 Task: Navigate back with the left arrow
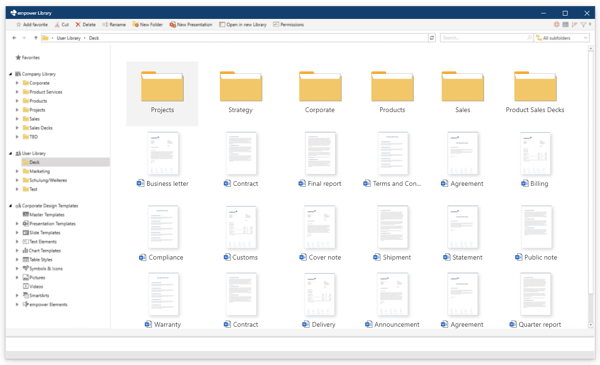(x=14, y=38)
